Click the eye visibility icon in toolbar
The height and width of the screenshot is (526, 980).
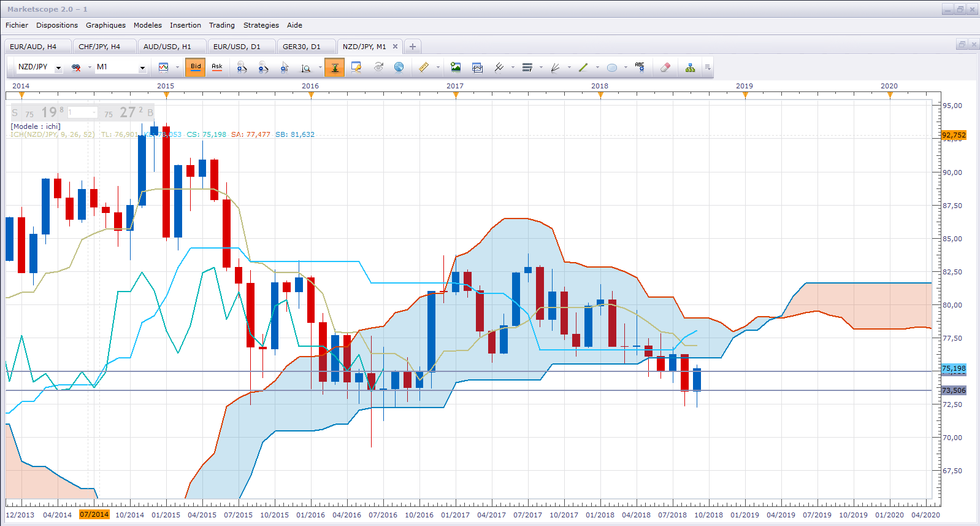[378, 68]
